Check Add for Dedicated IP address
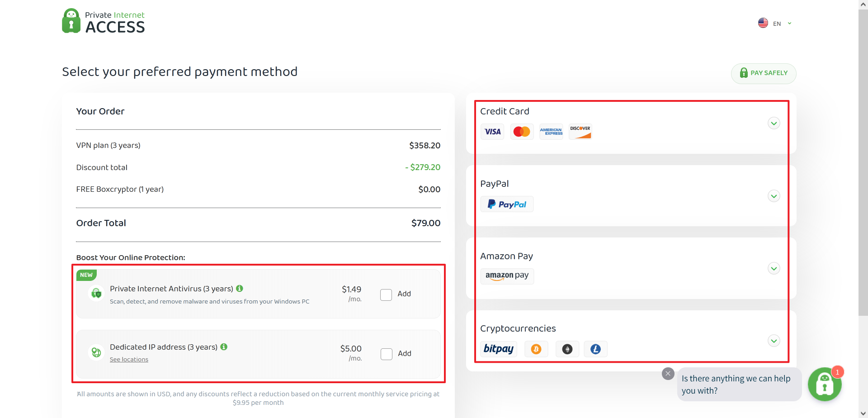The height and width of the screenshot is (418, 868). (387, 354)
